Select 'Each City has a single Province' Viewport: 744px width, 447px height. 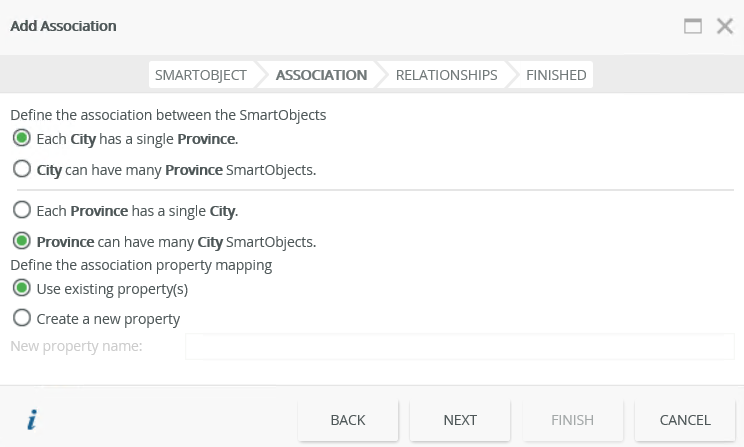point(21,138)
